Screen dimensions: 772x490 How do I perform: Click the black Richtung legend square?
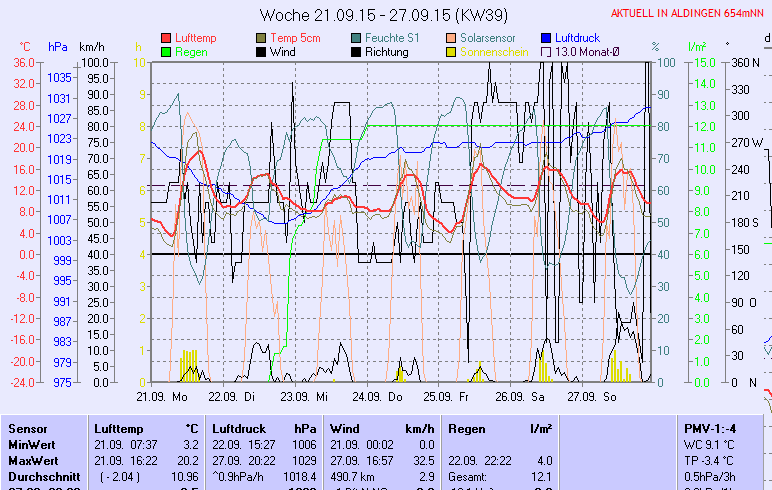[x=357, y=51]
